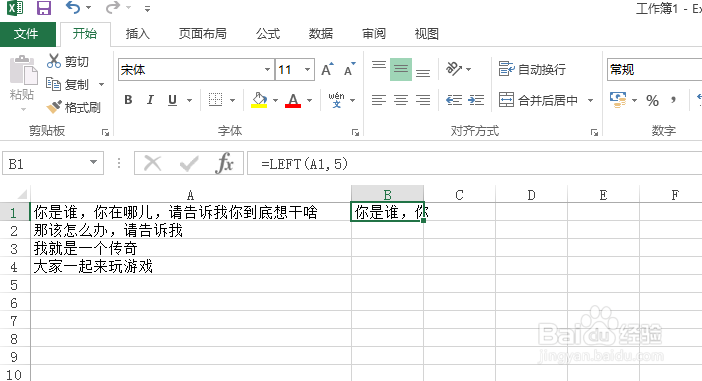
Task: Toggle bold formatting
Action: [x=128, y=100]
